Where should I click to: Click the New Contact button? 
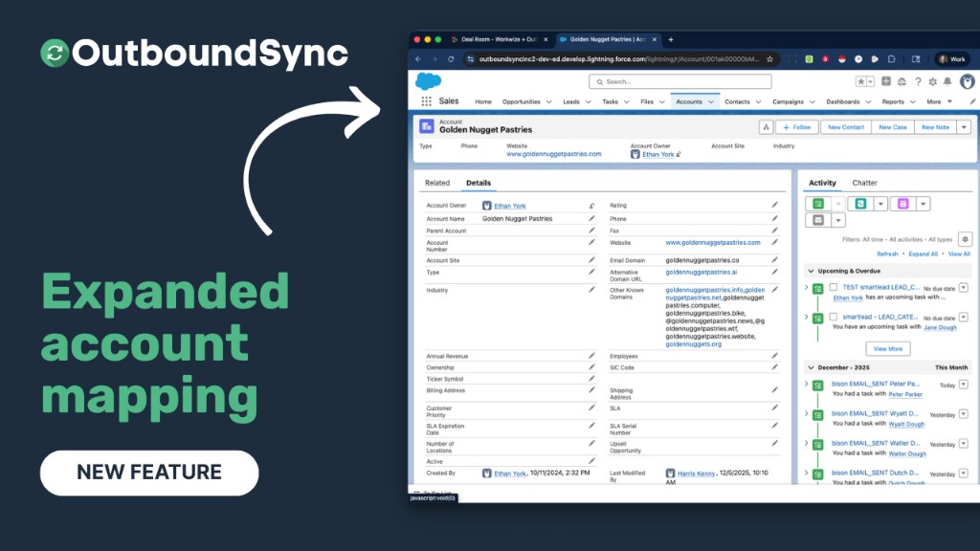(x=844, y=126)
